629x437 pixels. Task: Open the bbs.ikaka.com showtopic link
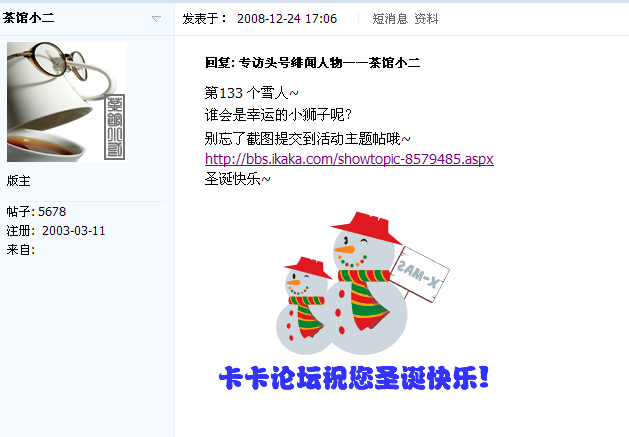349,159
